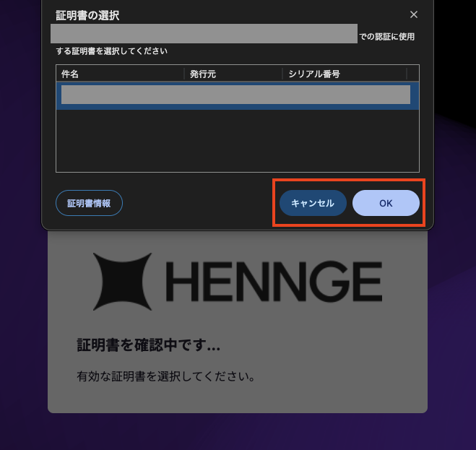Viewport: 476px width, 450px height.
Task: Sort by シリアル番号 column header
Action: 345,74
